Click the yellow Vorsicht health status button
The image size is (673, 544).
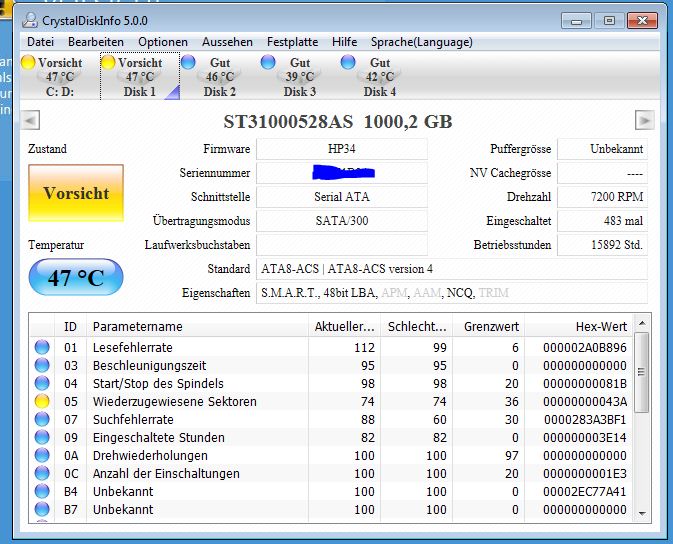click(x=76, y=193)
